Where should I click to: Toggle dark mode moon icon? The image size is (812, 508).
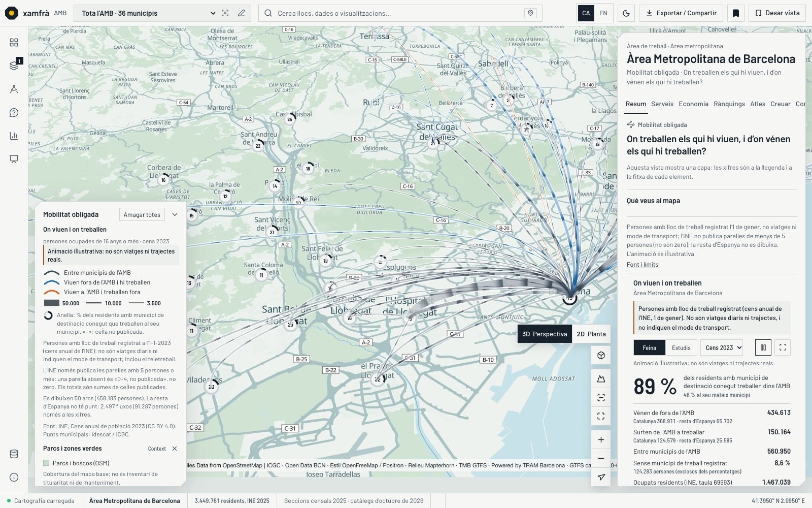(x=626, y=13)
